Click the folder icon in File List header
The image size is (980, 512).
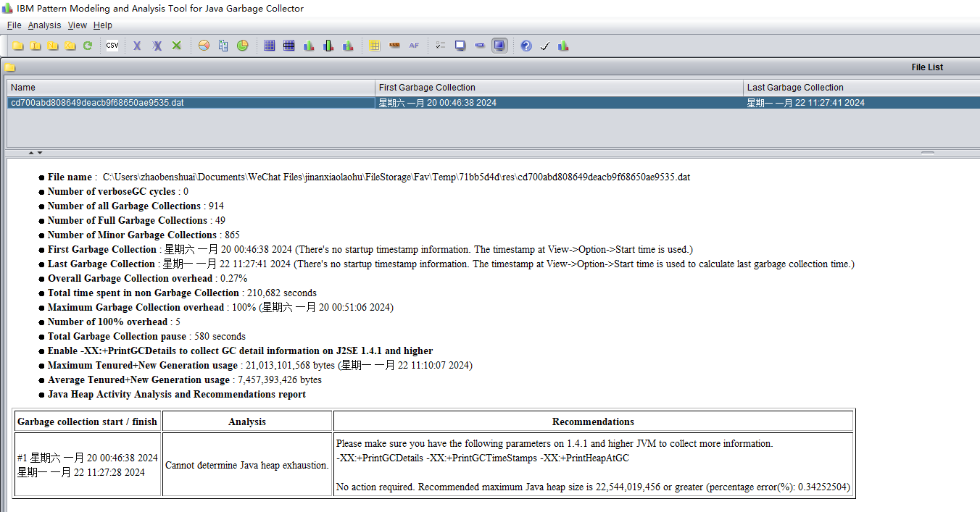pyautogui.click(x=9, y=67)
